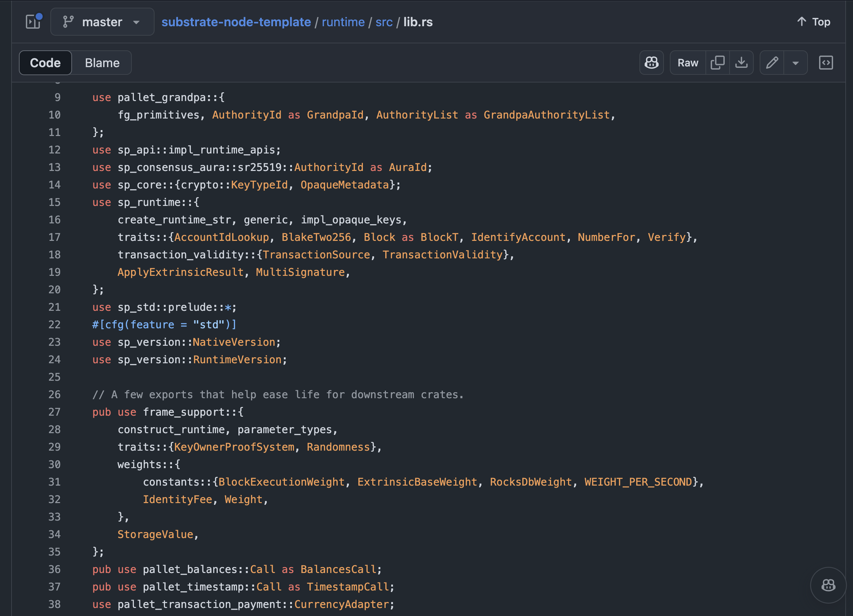
Task: Select line number 36
Action: [55, 570]
